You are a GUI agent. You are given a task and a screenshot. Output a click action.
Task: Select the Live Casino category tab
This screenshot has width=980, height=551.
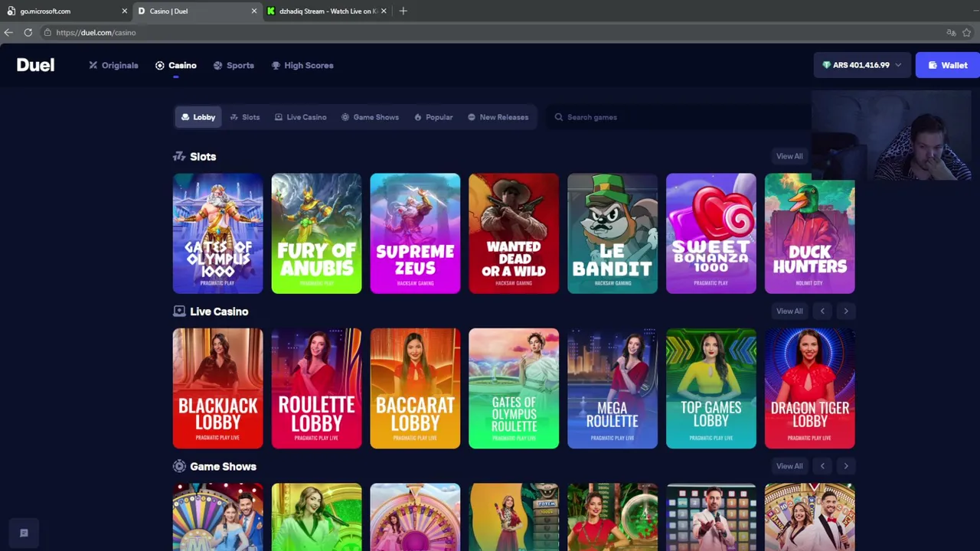coord(301,117)
